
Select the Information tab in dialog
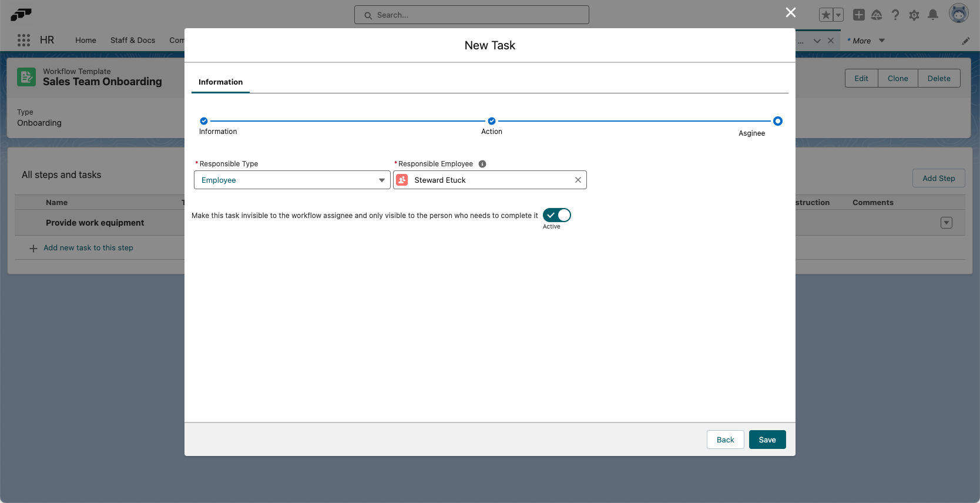tap(220, 82)
